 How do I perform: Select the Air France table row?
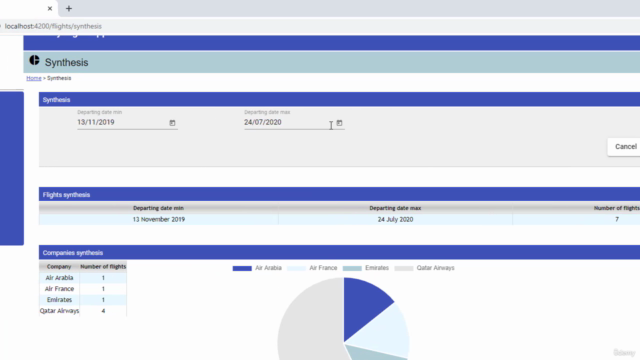pyautogui.click(x=83, y=289)
